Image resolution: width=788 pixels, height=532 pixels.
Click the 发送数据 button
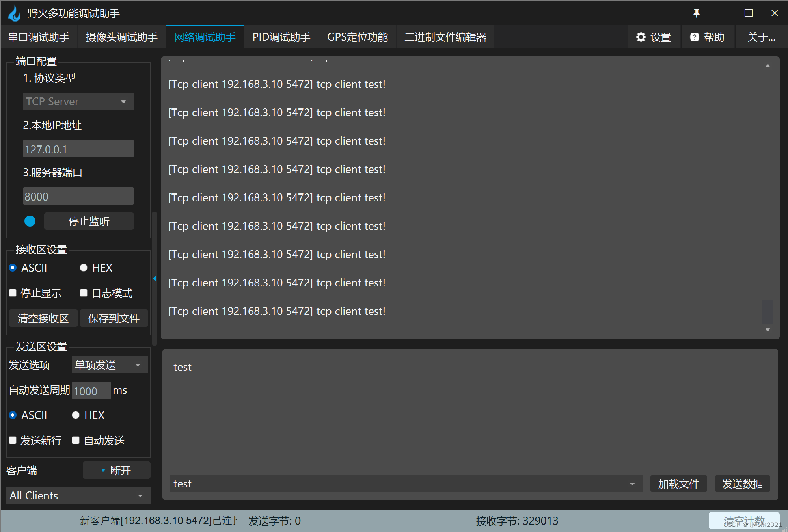pyautogui.click(x=743, y=484)
